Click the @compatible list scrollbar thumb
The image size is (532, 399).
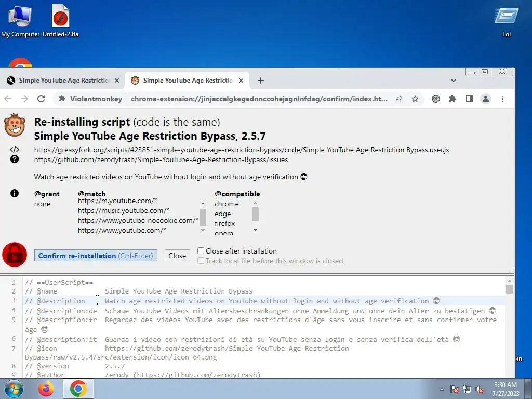(255, 214)
